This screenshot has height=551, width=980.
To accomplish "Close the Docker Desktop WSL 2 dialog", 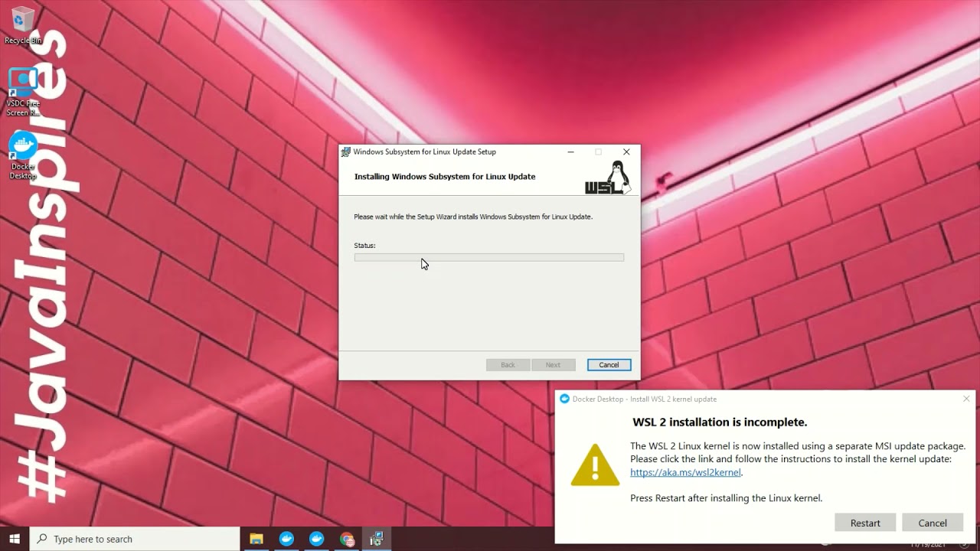I will point(966,399).
